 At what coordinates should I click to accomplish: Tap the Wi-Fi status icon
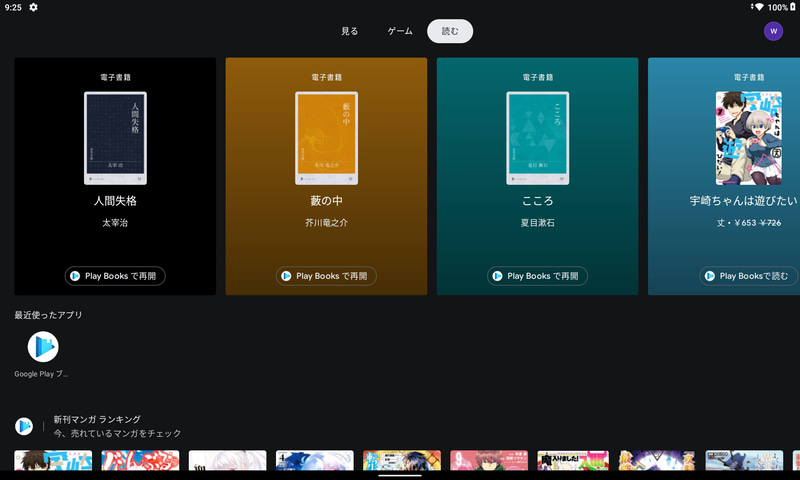tap(758, 7)
